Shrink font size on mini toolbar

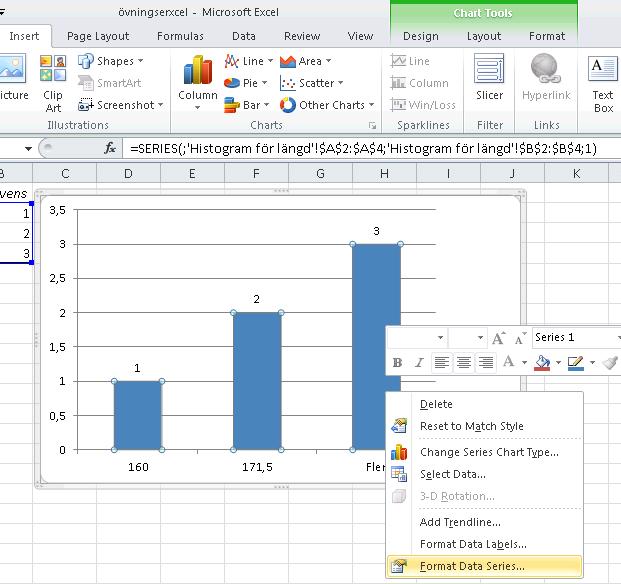(520, 337)
